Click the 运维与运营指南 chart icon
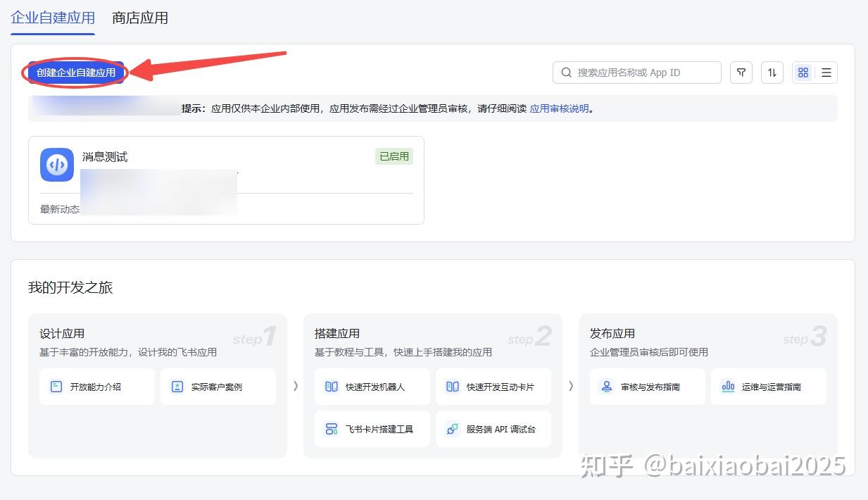This screenshot has height=500, width=868. tap(728, 387)
